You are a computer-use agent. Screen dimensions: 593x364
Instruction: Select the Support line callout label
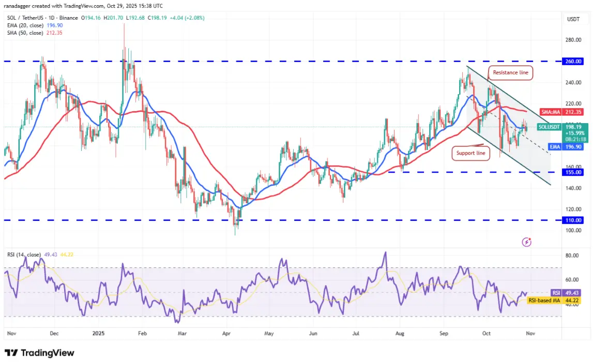(x=470, y=153)
